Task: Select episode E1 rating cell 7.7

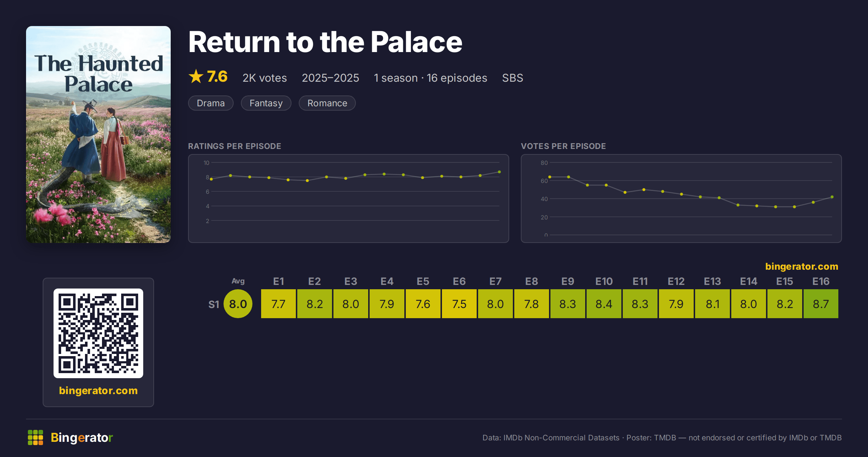Action: click(278, 304)
